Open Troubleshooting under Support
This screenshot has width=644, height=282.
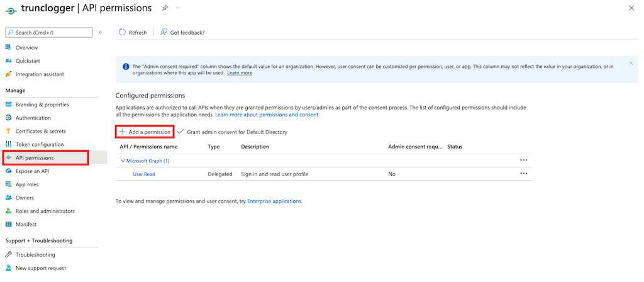pos(35,254)
